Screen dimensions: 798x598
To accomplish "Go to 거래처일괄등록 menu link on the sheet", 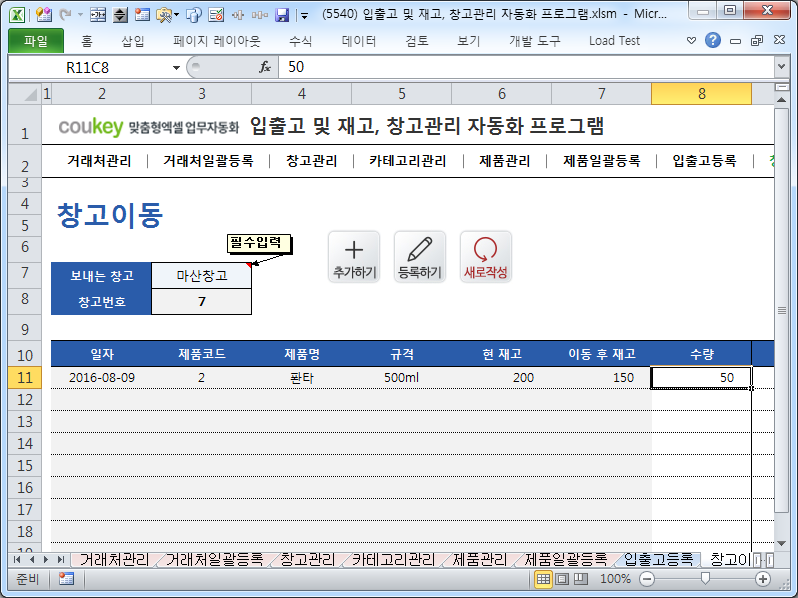I will point(208,161).
